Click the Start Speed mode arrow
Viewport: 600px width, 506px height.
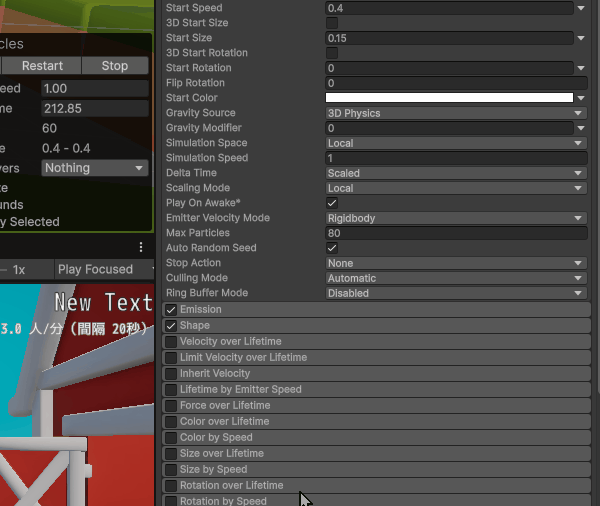coord(581,8)
